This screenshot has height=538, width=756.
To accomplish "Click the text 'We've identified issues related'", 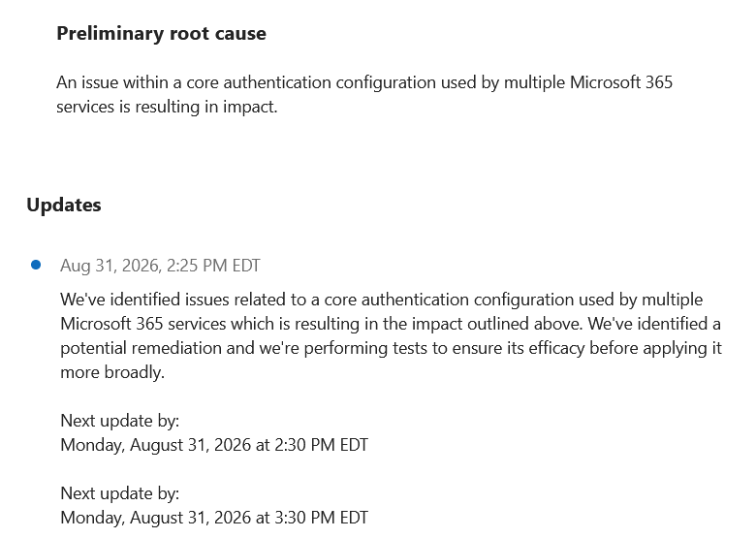I will coord(174,300).
